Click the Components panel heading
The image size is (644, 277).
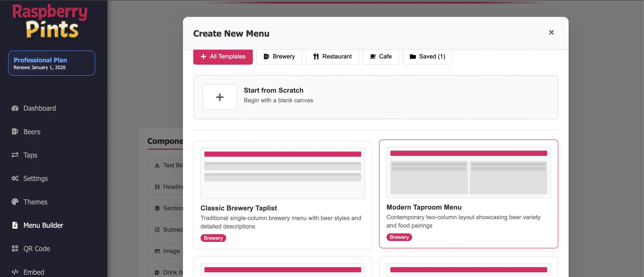pos(165,141)
